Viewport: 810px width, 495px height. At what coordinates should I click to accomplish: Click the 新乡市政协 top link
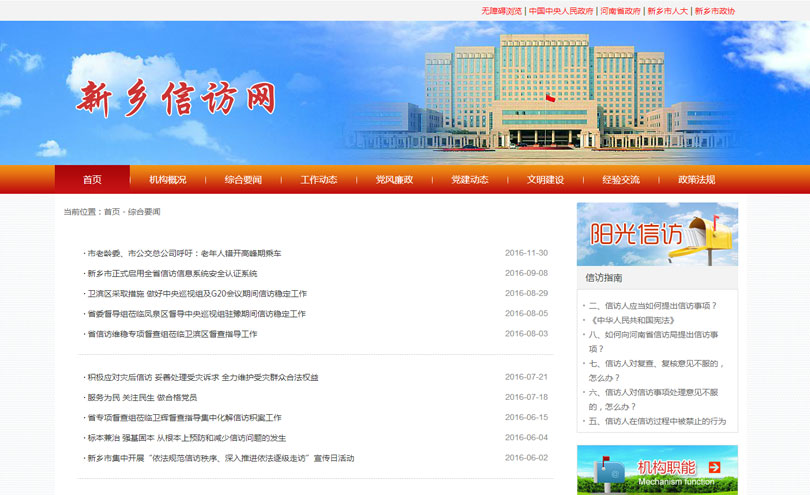(x=714, y=11)
